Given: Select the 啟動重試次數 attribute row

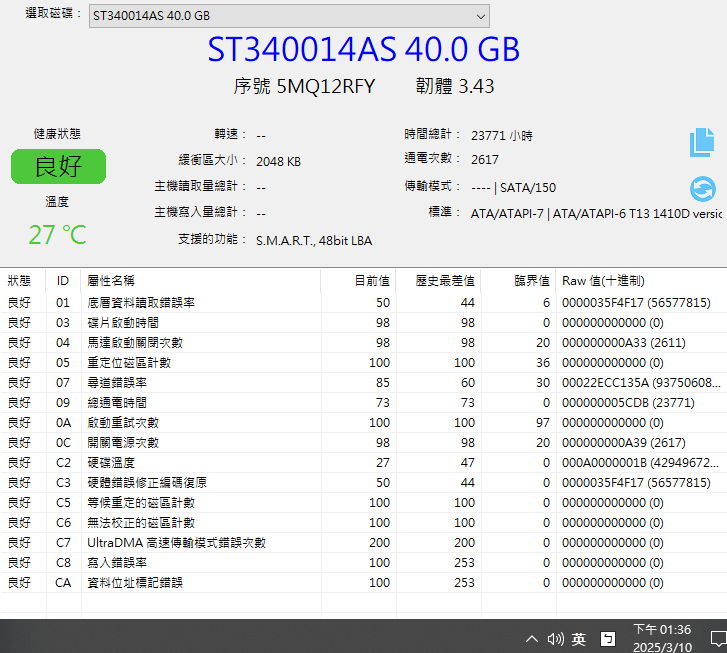Looking at the screenshot, I should pyautogui.click(x=364, y=423).
